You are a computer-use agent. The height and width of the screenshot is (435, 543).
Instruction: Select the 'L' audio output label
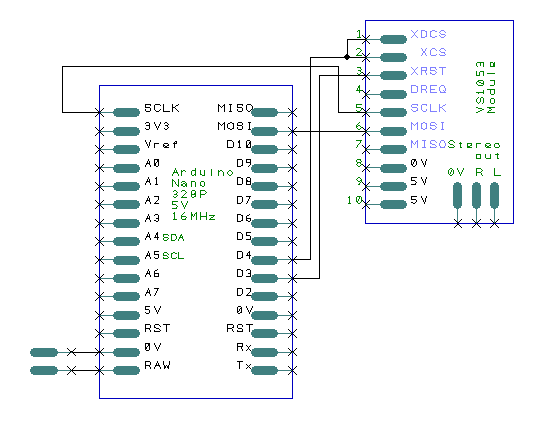pyautogui.click(x=497, y=172)
